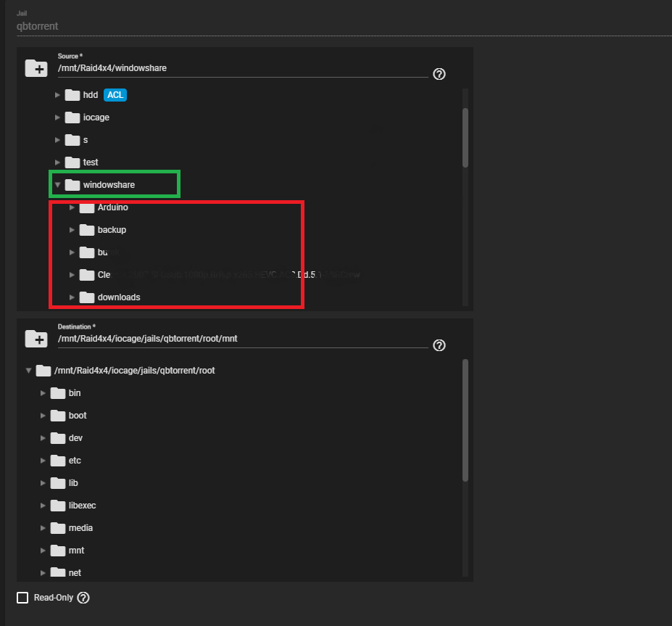Click the iocage folder icon

[72, 118]
